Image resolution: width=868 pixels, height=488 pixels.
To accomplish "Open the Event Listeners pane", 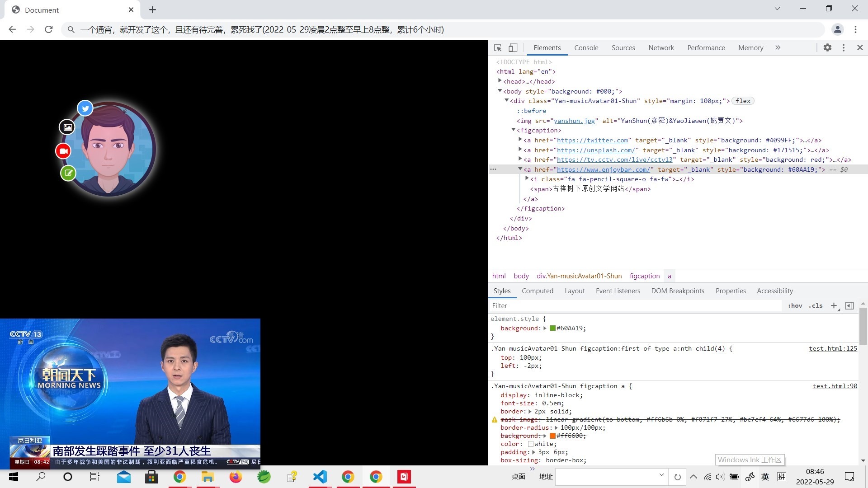I will tap(618, 291).
